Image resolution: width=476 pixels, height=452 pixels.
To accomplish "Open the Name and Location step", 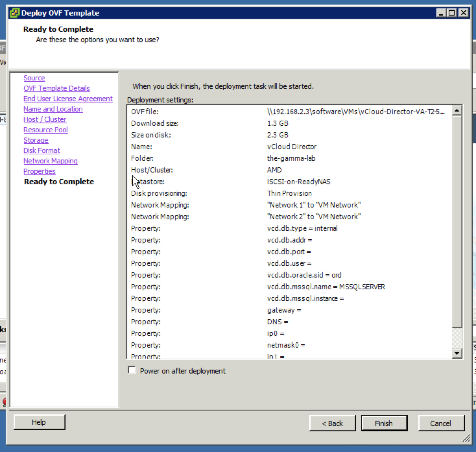I will pos(53,109).
